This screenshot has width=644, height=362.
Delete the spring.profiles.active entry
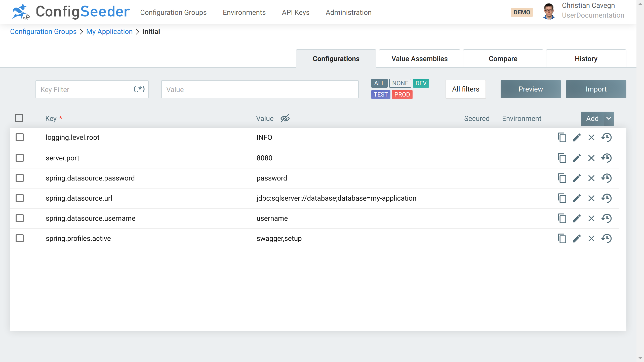click(x=591, y=239)
